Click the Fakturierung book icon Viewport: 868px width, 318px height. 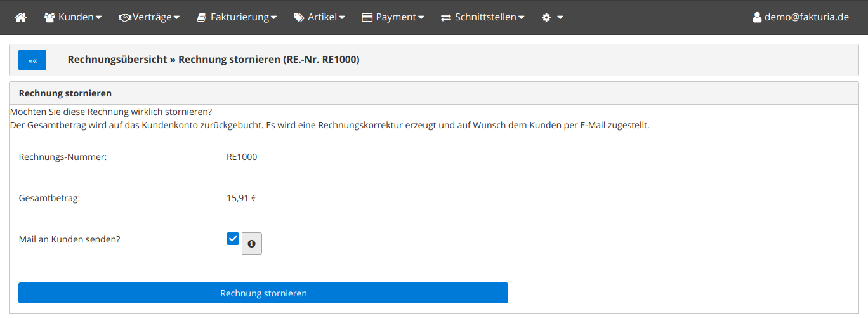pos(202,18)
